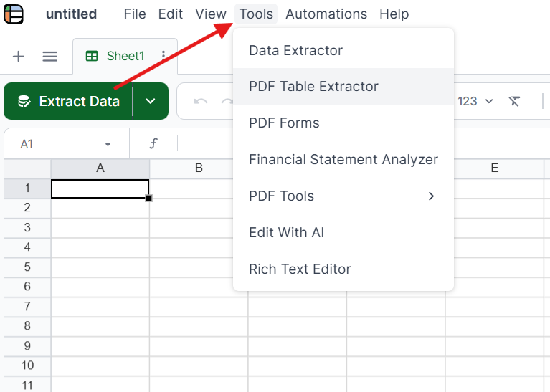The width and height of the screenshot is (550, 392).
Task: Expand the PDF Tools submenu
Action: click(343, 196)
